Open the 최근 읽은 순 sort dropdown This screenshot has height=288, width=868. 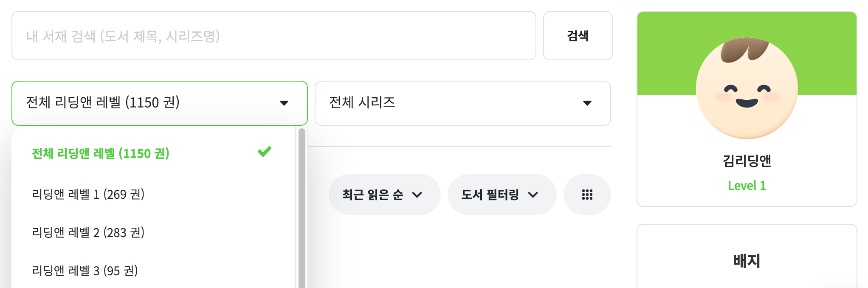point(383,195)
